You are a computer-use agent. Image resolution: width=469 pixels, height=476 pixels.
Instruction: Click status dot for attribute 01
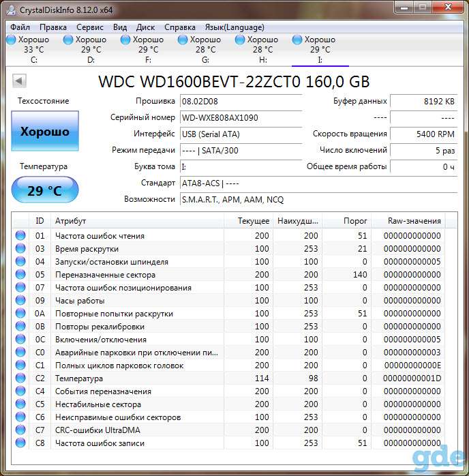(20, 235)
